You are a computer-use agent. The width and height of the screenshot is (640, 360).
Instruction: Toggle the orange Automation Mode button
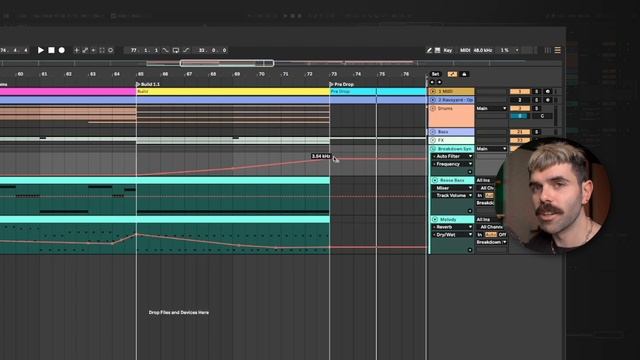[x=452, y=74]
